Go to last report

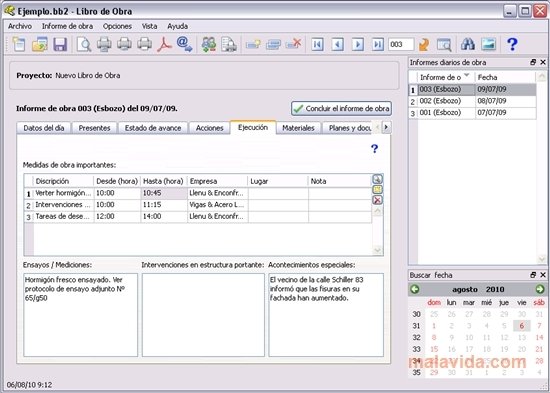378,45
